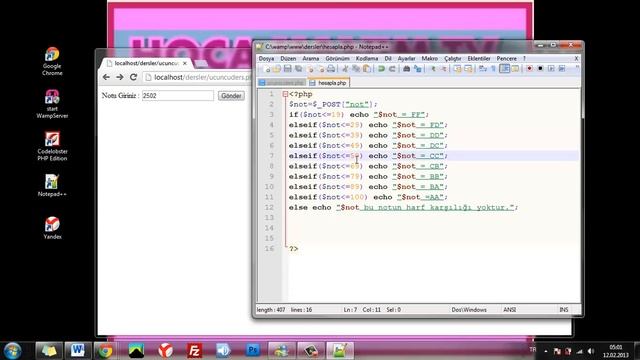Open the Yandex desktop shortcut
This screenshot has width=640, height=360.
point(52,228)
